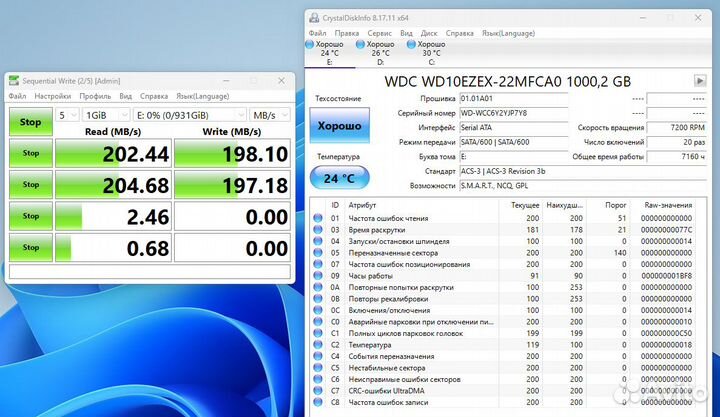This screenshot has height=417, width=720.
Task: Click status orb for attribute 07
Action: 318,264
